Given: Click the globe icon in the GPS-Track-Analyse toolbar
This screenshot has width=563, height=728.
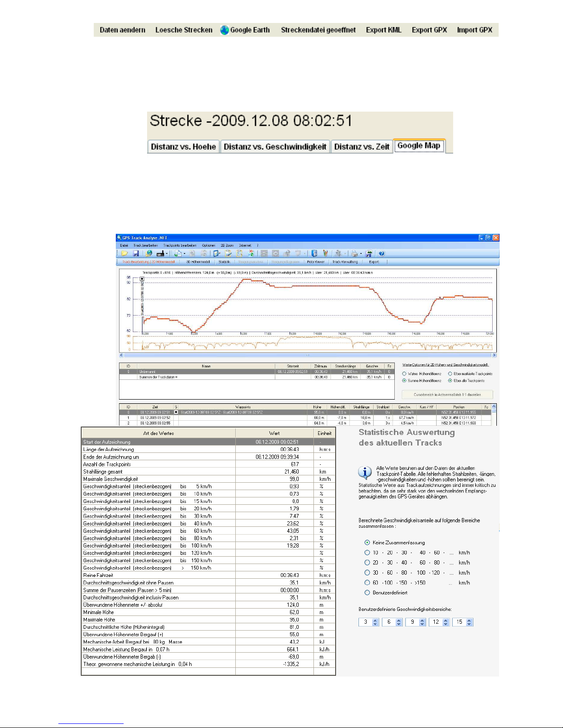Looking at the screenshot, I should [x=148, y=253].
